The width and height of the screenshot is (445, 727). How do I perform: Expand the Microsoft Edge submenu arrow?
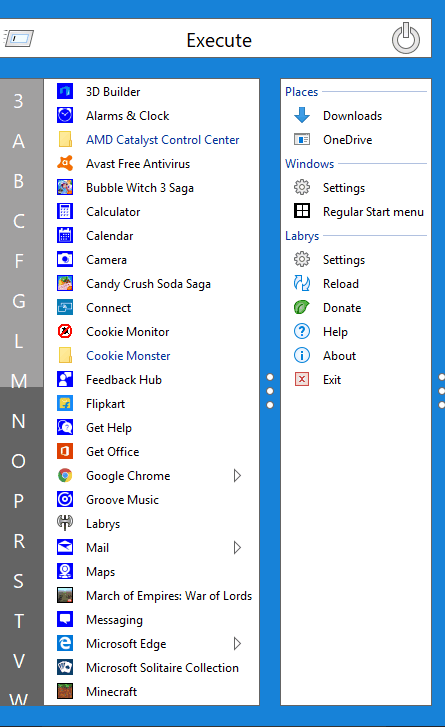(x=237, y=644)
